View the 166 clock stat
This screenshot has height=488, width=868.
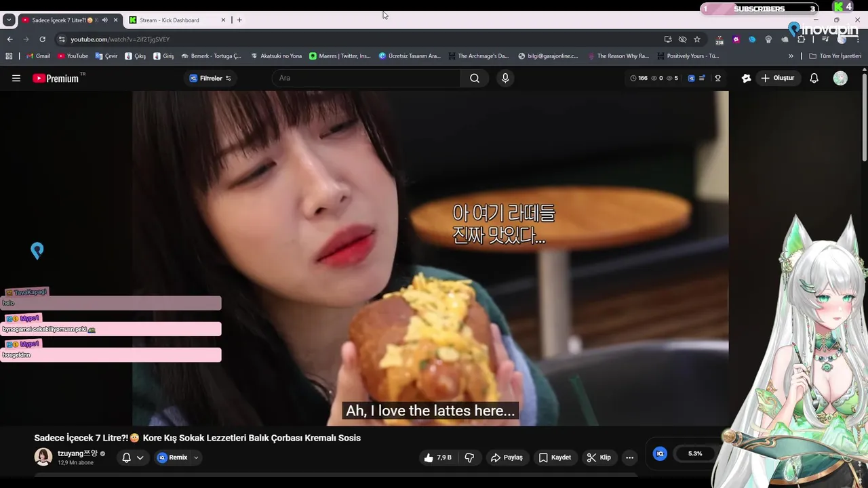pos(639,78)
